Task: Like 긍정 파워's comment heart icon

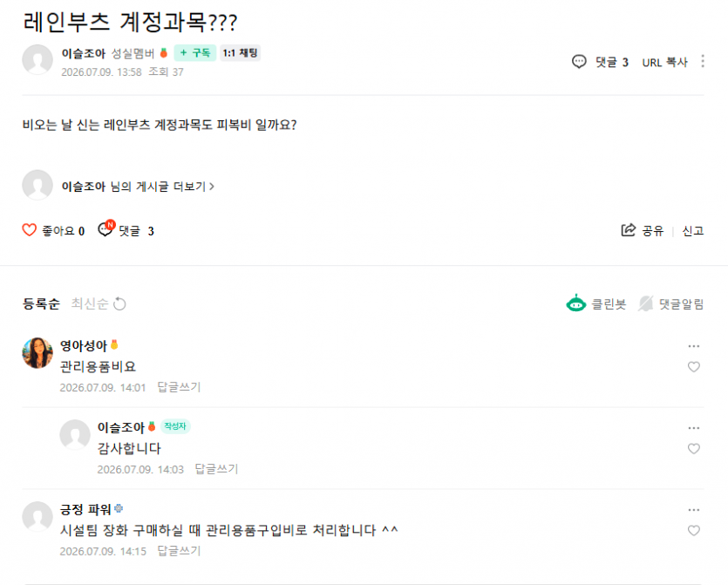Action: tap(694, 530)
